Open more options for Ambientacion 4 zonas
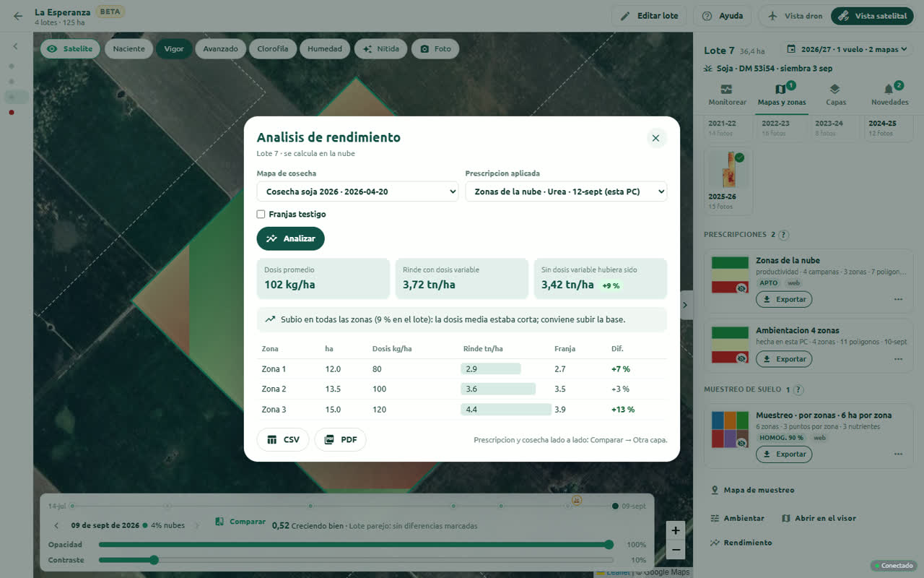The width and height of the screenshot is (924, 578). point(898,359)
